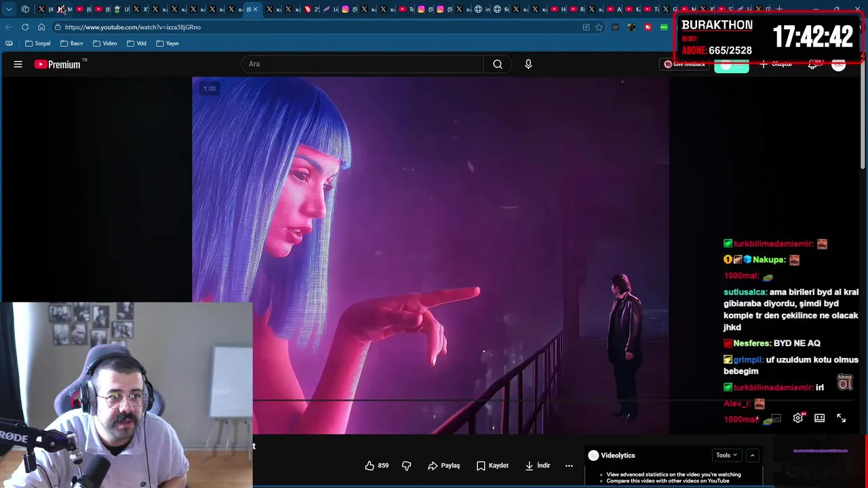Open the Video bookmarks folder
The image size is (868, 488).
[x=105, y=43]
